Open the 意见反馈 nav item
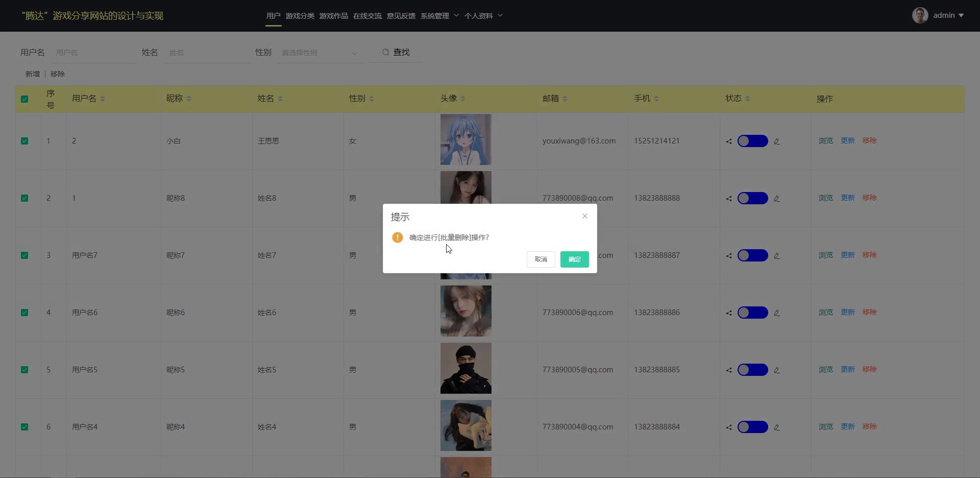Viewport: 980px width, 478px height. click(x=401, y=16)
